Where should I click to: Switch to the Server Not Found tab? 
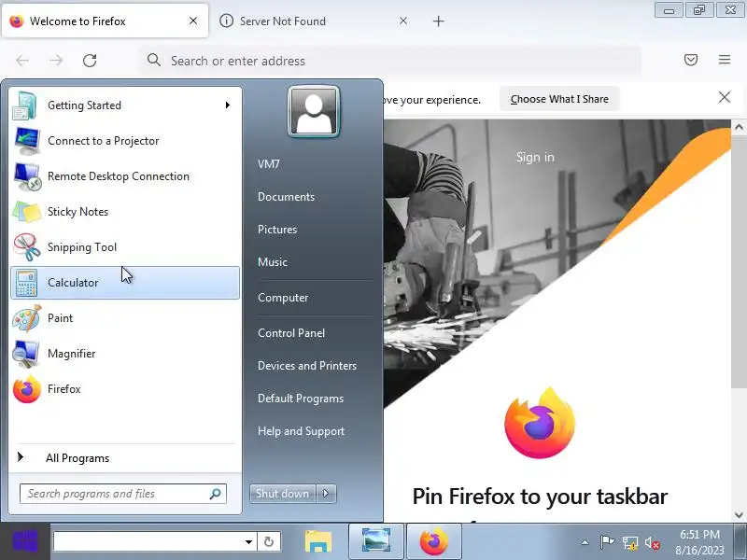(x=315, y=21)
